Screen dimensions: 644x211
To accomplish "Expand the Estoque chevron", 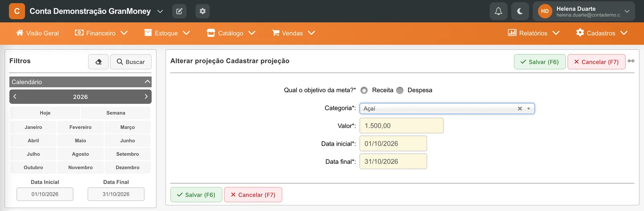I will pos(186,33).
